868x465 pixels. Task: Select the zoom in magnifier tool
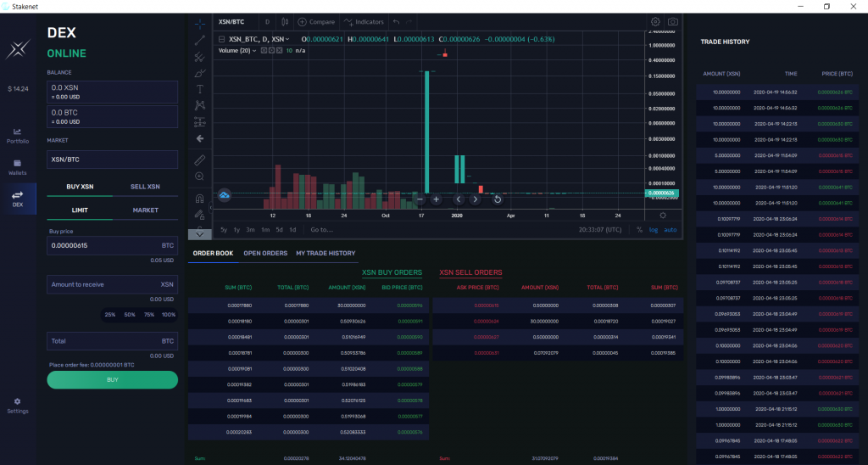[x=200, y=176]
